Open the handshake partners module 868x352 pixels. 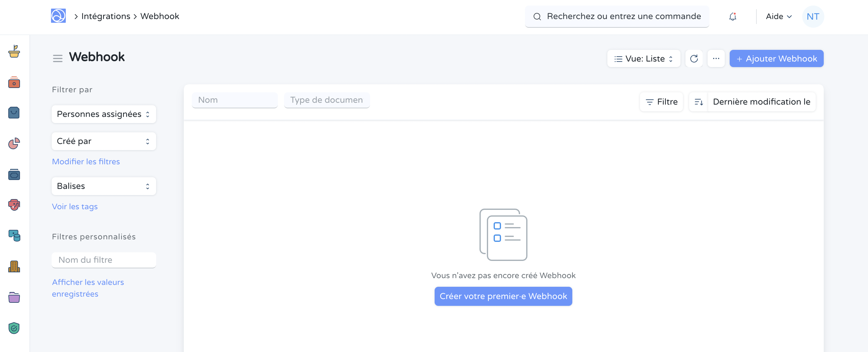tap(14, 205)
